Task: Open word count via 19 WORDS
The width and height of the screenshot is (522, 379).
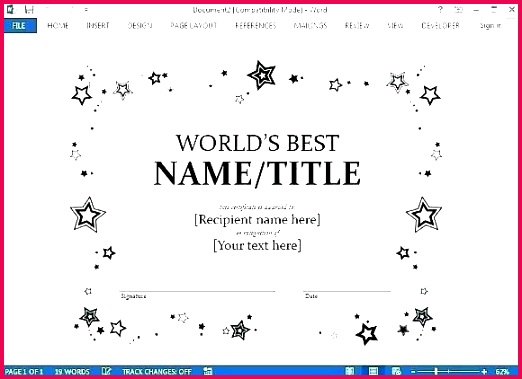Action: click(72, 371)
